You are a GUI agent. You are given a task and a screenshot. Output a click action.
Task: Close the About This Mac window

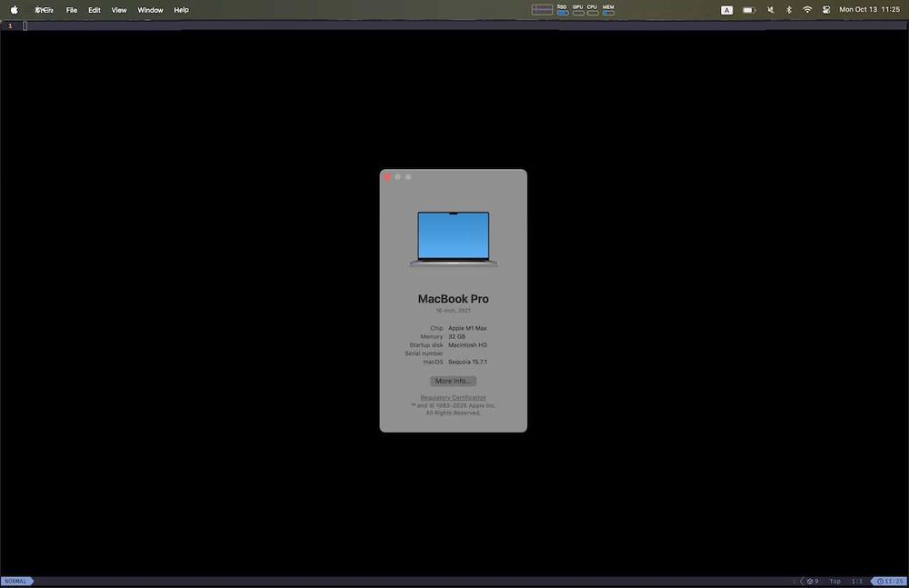(x=387, y=177)
